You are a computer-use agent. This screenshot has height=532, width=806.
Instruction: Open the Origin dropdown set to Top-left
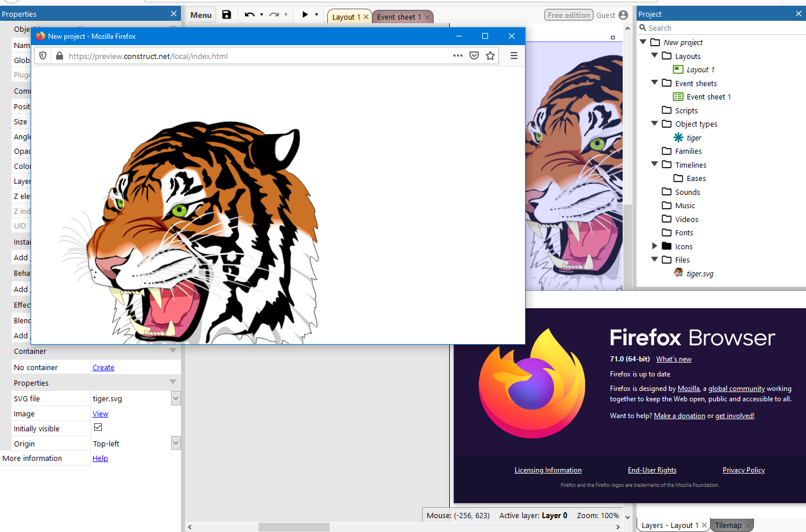point(175,443)
